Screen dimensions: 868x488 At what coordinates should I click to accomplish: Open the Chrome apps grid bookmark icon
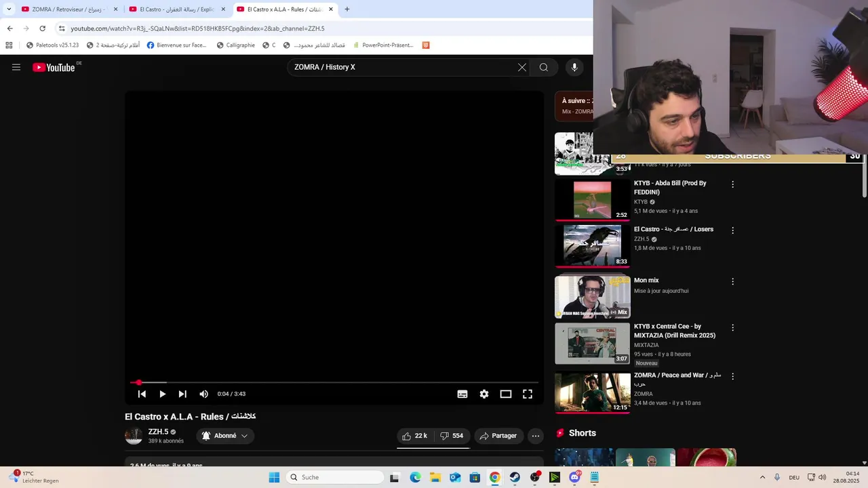pos(9,45)
